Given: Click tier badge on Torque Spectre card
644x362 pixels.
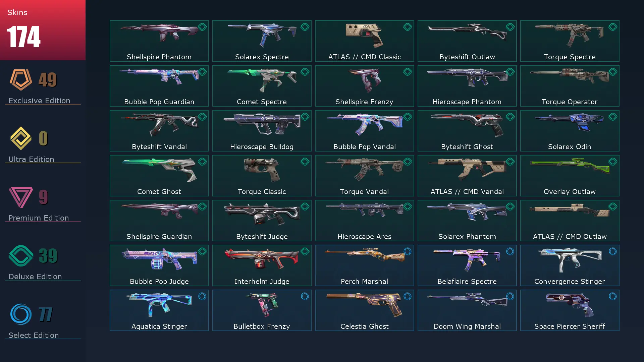Looking at the screenshot, I should 613,27.
